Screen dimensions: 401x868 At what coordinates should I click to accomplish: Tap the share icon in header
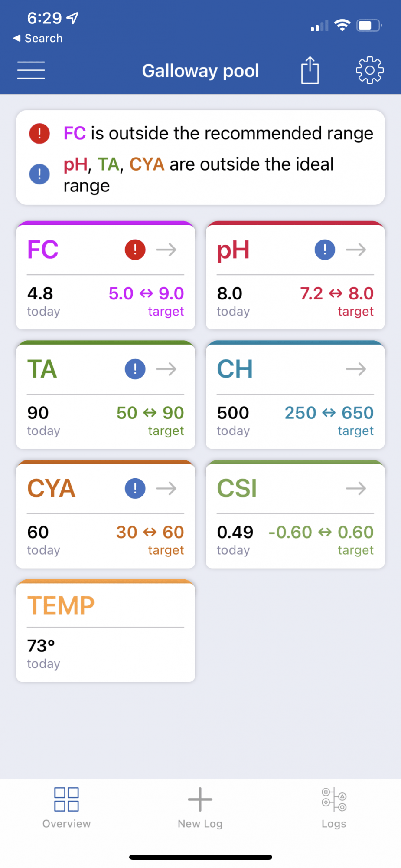tap(310, 70)
